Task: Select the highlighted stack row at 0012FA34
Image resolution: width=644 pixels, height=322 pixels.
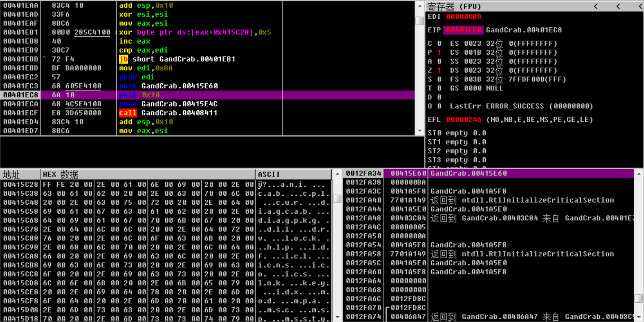Action: pos(489,173)
